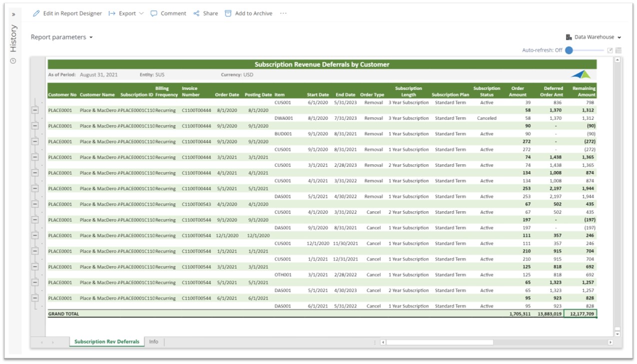Viewport: 637px width, 364px height.
Task: Click the grid view icon beside auto-refresh
Action: pos(618,50)
